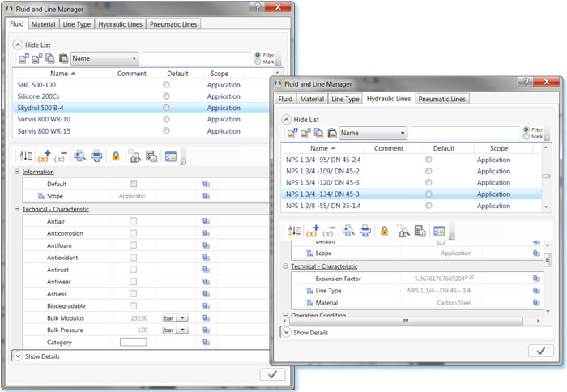Select the Mark radio in right window
This screenshot has width=567, height=392.
526,136
